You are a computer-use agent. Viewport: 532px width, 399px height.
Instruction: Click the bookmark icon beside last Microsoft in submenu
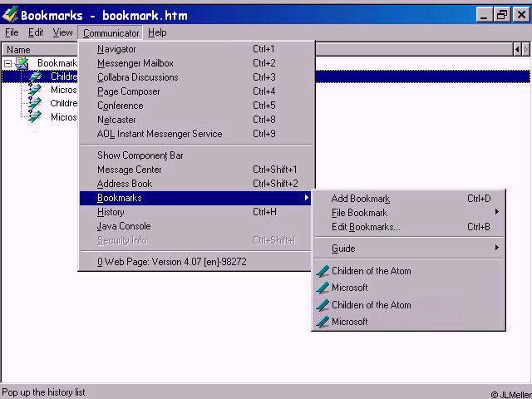[x=323, y=322]
